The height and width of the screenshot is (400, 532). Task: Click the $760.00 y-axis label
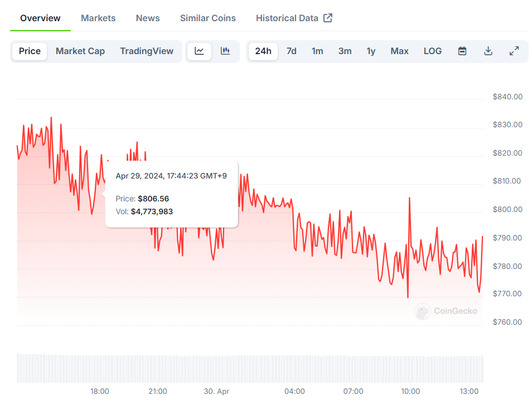click(x=507, y=322)
